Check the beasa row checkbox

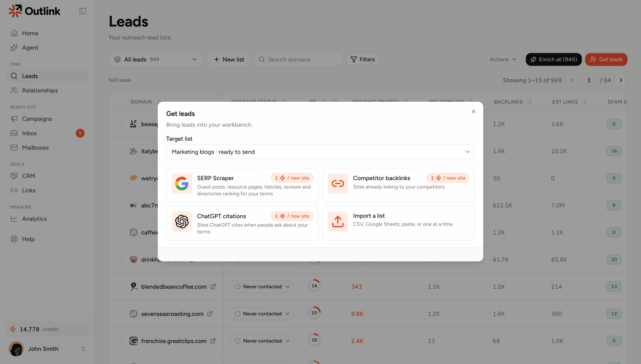[119, 124]
